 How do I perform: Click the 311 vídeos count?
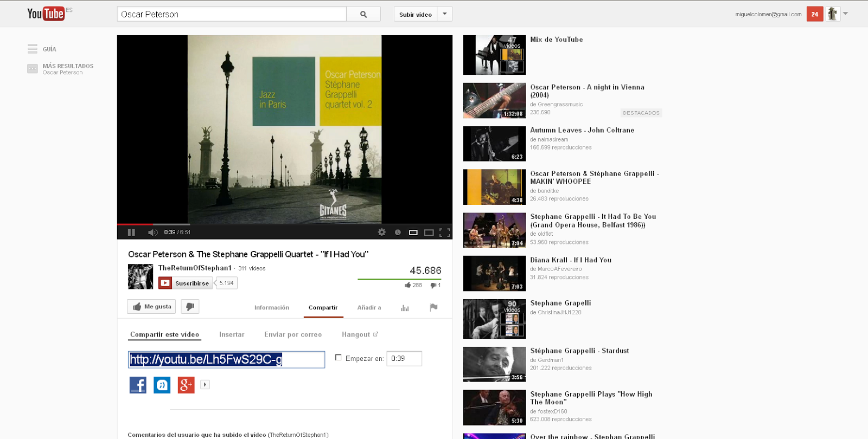252,268
